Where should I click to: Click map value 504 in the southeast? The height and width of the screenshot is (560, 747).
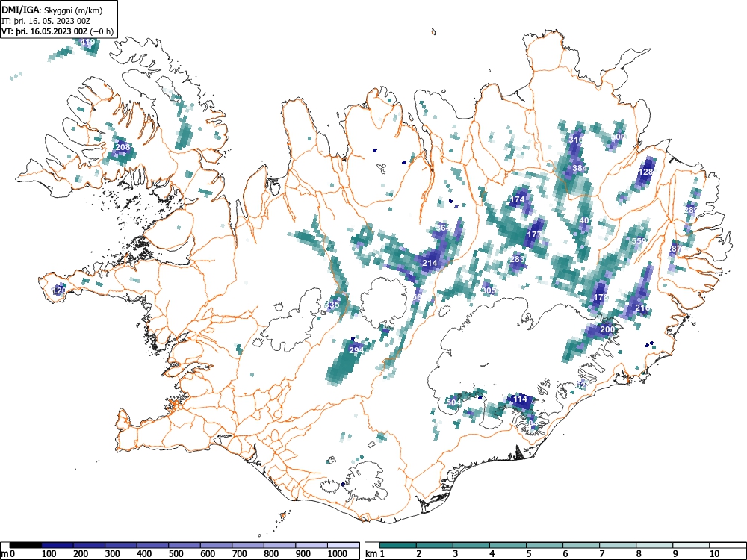454,402
